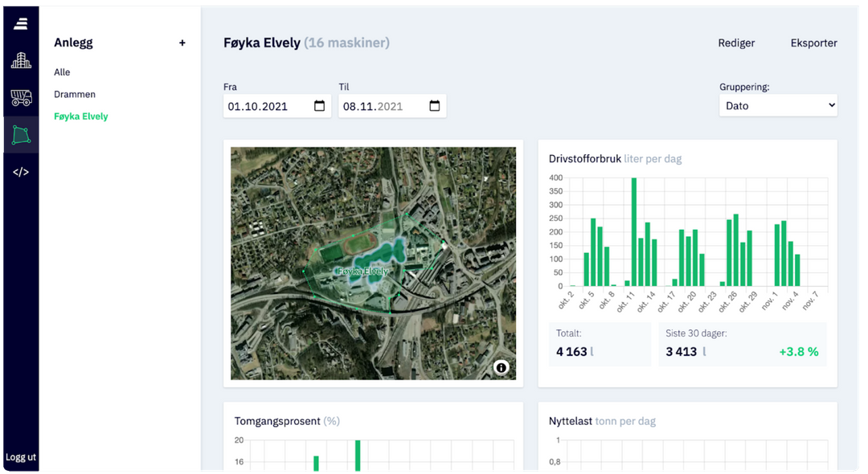The height and width of the screenshot is (474, 868).
Task: Open the hamburger menu at sidebar top
Action: pos(20,22)
